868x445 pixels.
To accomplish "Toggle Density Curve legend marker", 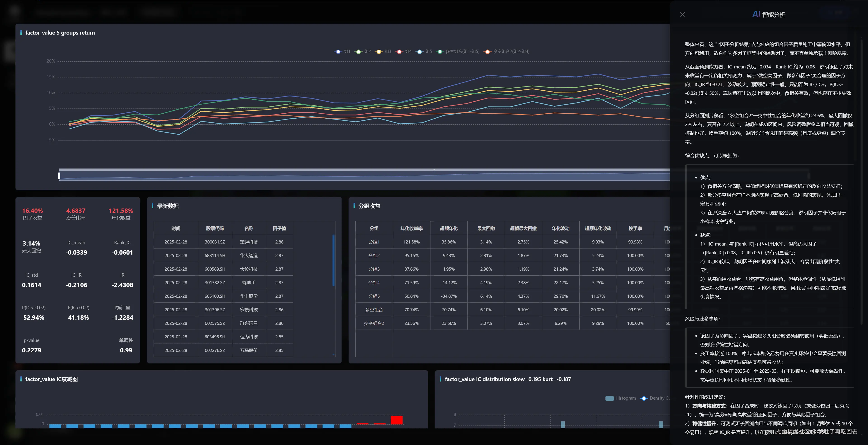I will 644,398.
